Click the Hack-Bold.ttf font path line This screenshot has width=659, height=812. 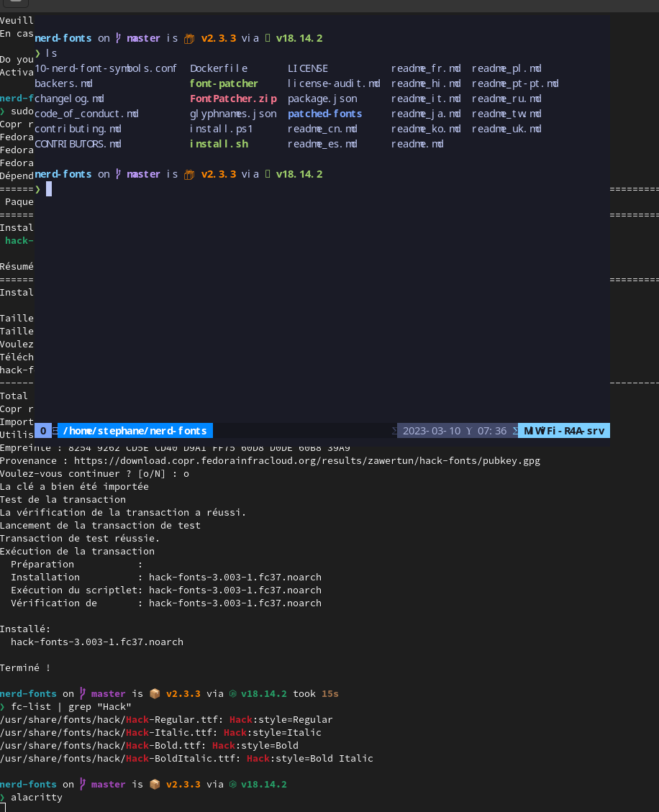point(149,746)
